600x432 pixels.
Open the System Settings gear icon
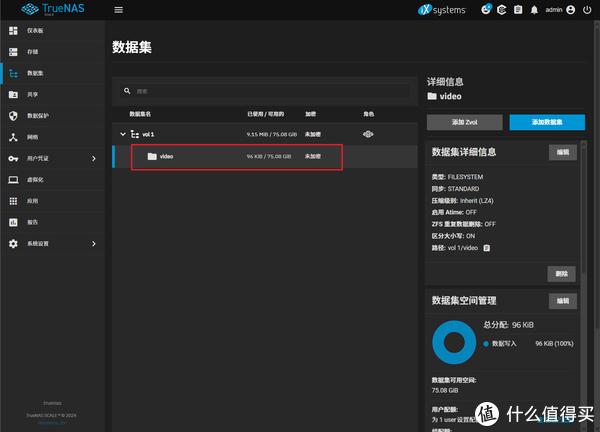(x=13, y=243)
